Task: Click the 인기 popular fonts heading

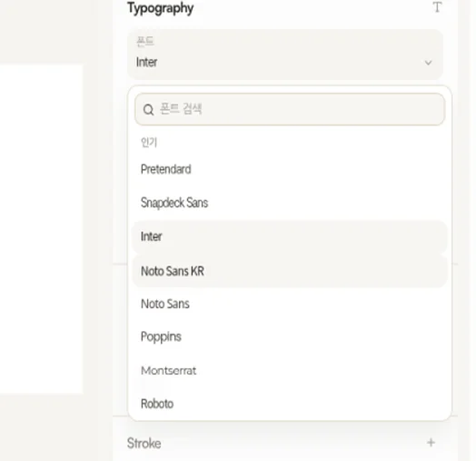Action: (149, 142)
